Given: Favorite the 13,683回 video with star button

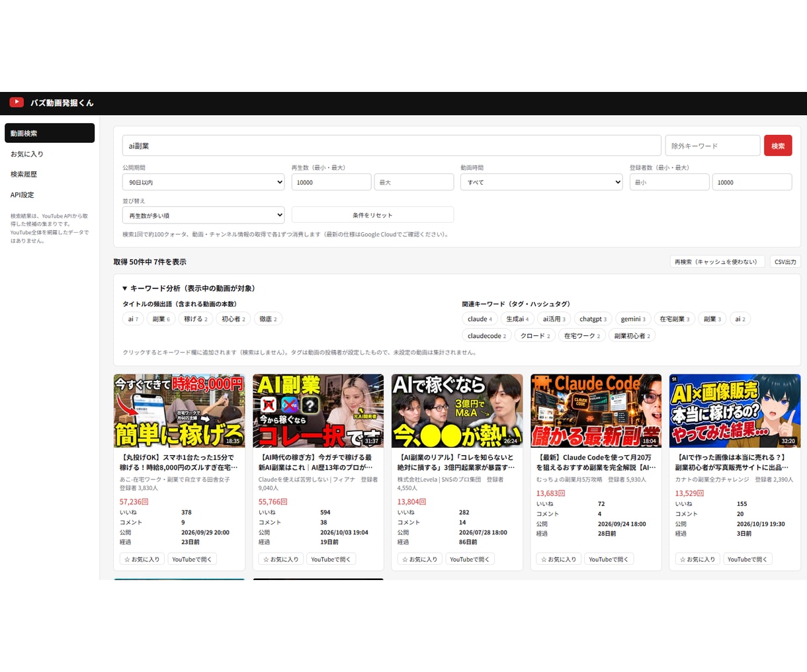Looking at the screenshot, I should pos(559,559).
